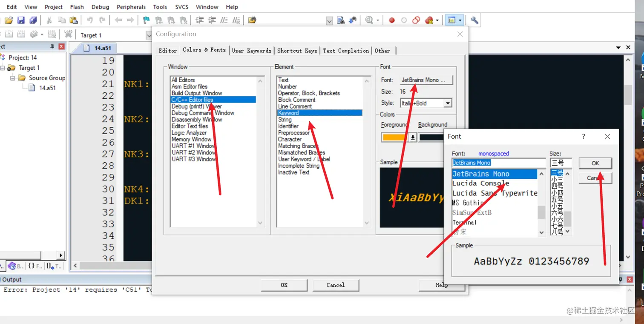
Task: Click the Save All toolbar icon
Action: click(x=33, y=20)
